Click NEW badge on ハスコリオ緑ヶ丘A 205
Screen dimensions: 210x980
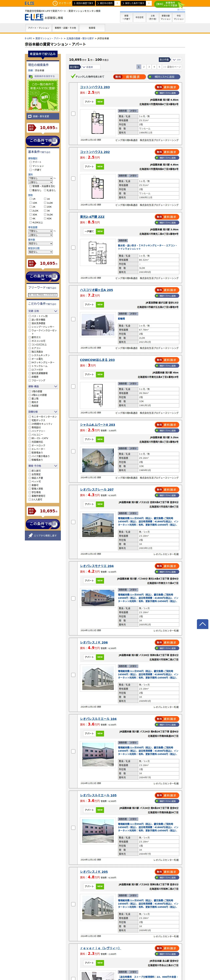(100, 305)
